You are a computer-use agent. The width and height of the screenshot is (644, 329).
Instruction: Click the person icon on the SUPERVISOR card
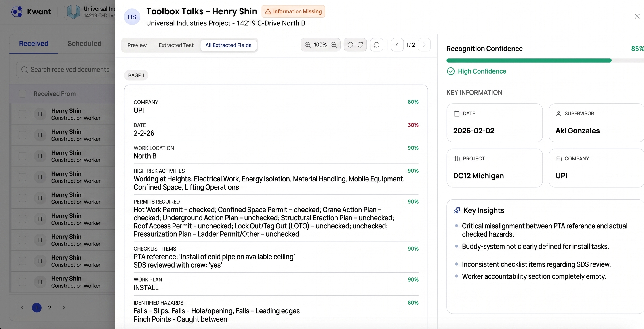pyautogui.click(x=558, y=114)
